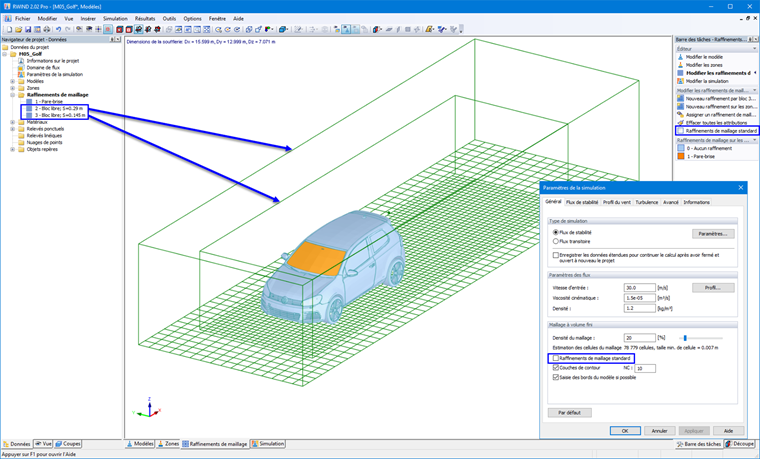Switch to Coupes tab in navigator
This screenshot has height=459, width=760.
click(x=68, y=443)
